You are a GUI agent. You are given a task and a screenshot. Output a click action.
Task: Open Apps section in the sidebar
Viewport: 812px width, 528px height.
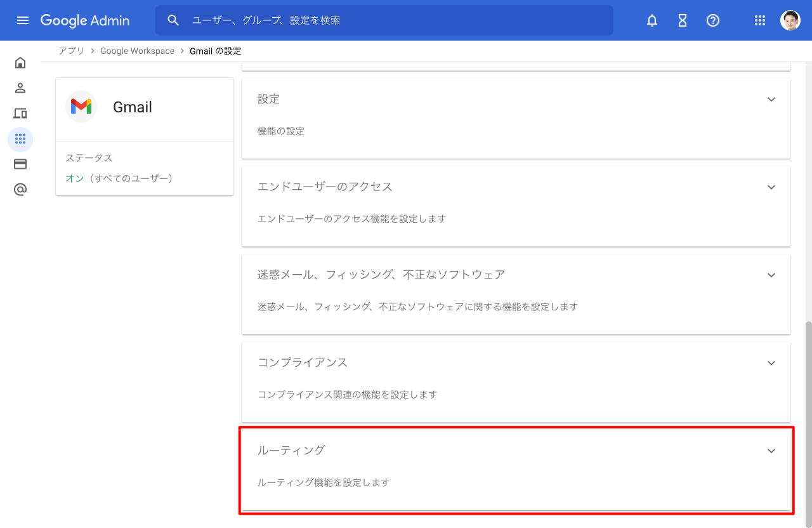coord(20,139)
